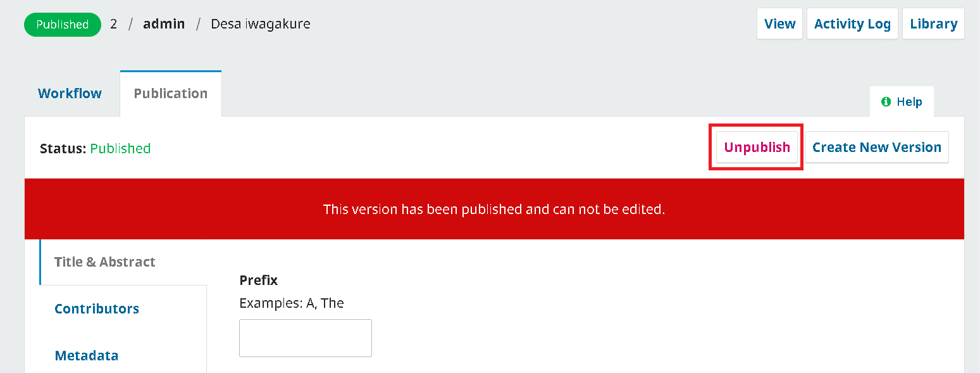Click Create New Version
Screen dimensions: 980x373
click(x=876, y=148)
